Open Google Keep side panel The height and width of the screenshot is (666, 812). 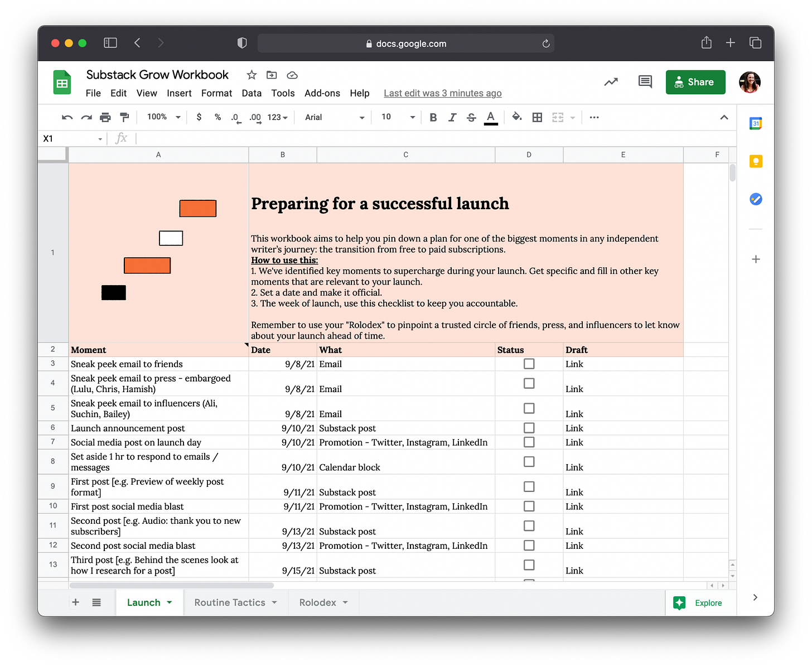(756, 162)
